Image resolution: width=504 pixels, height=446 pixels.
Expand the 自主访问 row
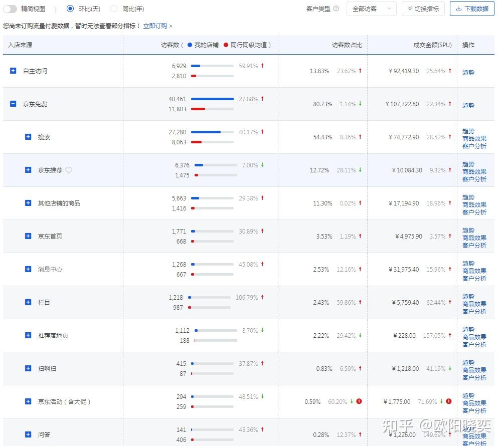pyautogui.click(x=13, y=71)
